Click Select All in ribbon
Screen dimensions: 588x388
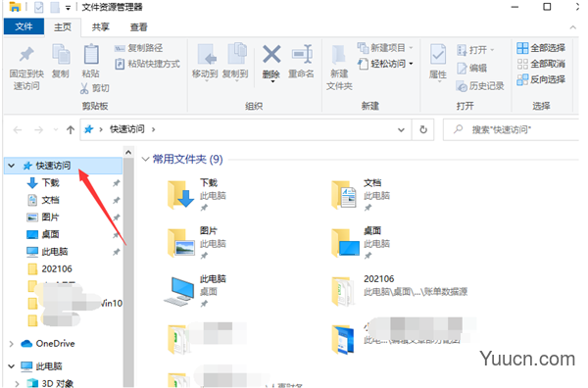tap(540, 48)
